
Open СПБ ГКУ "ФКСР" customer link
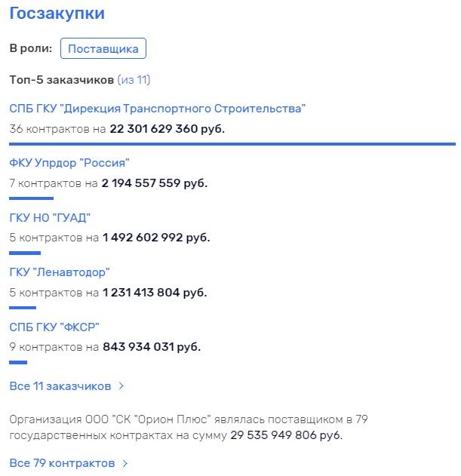(54, 327)
